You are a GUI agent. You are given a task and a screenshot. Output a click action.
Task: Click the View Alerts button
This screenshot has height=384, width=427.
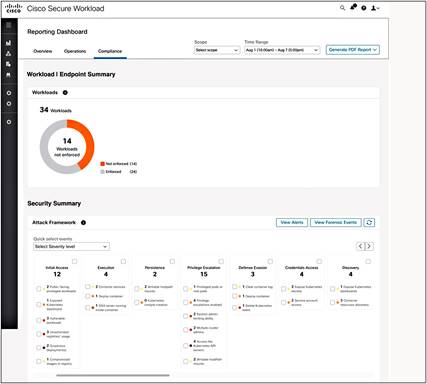[292, 222]
